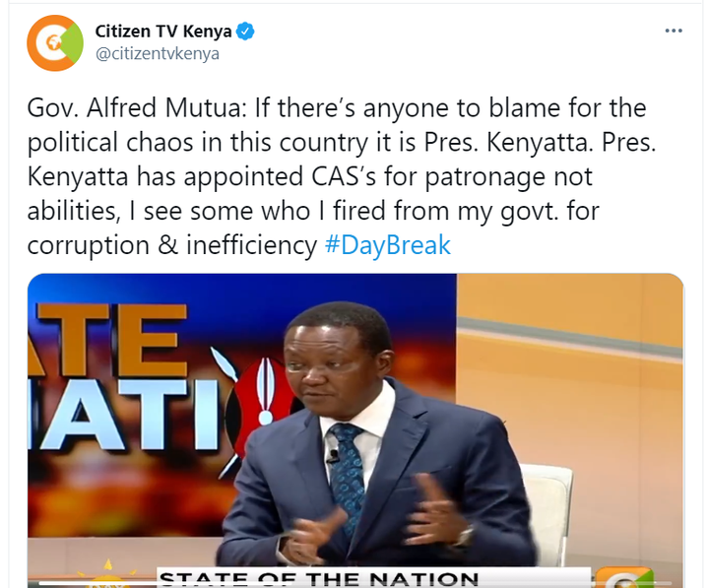Visit the @citizentvkenya handle link
Screen dimensions: 709x588
pyautogui.click(x=158, y=53)
